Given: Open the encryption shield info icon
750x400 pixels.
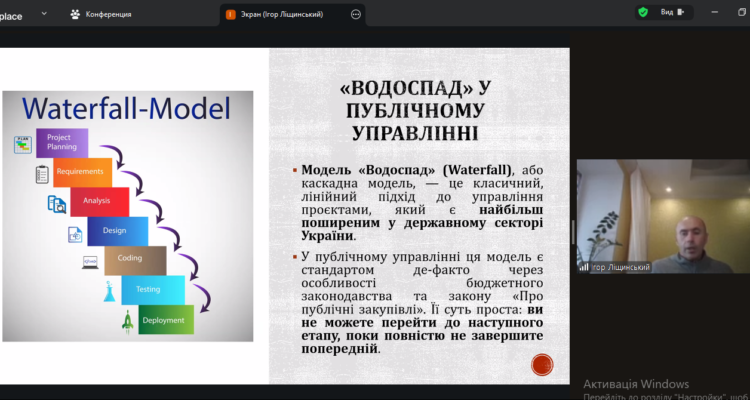Looking at the screenshot, I should click(643, 13).
